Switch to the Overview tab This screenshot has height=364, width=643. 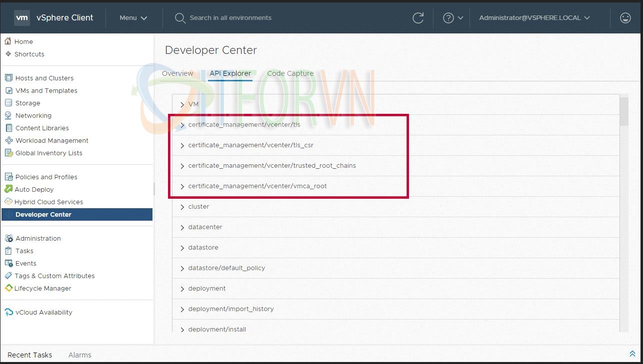(177, 73)
